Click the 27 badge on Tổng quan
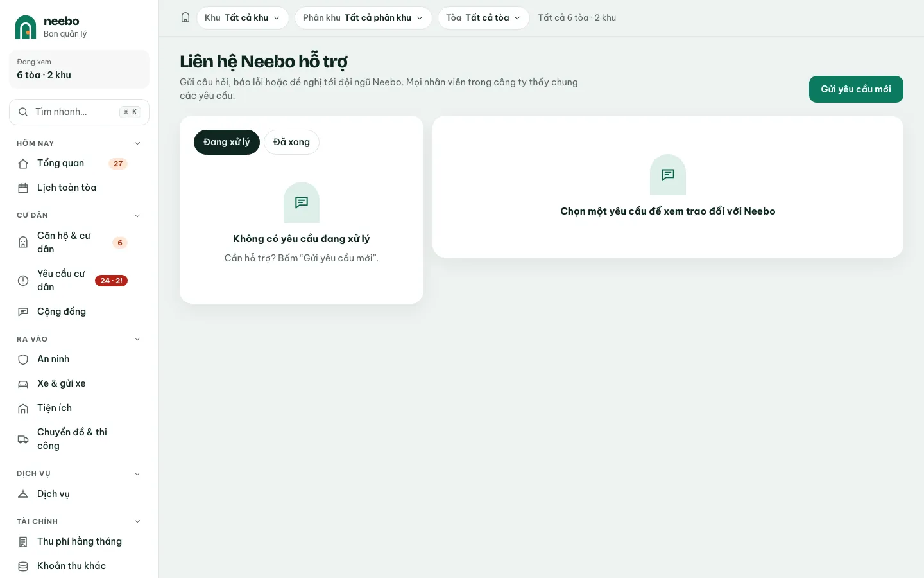 coord(118,164)
